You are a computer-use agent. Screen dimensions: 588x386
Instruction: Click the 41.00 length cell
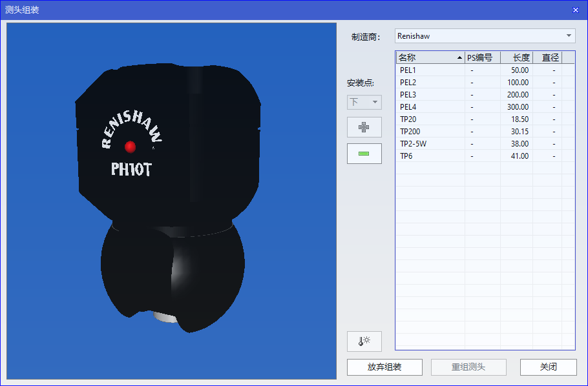517,156
